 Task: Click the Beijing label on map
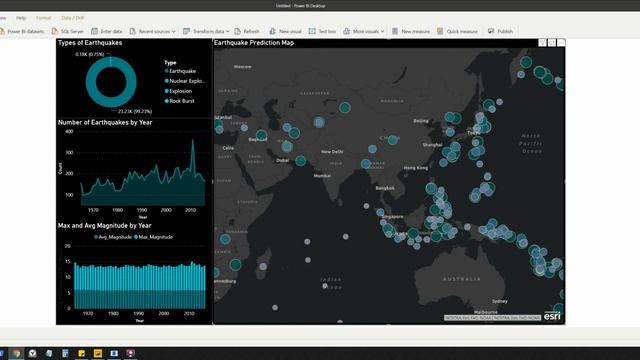421,121
